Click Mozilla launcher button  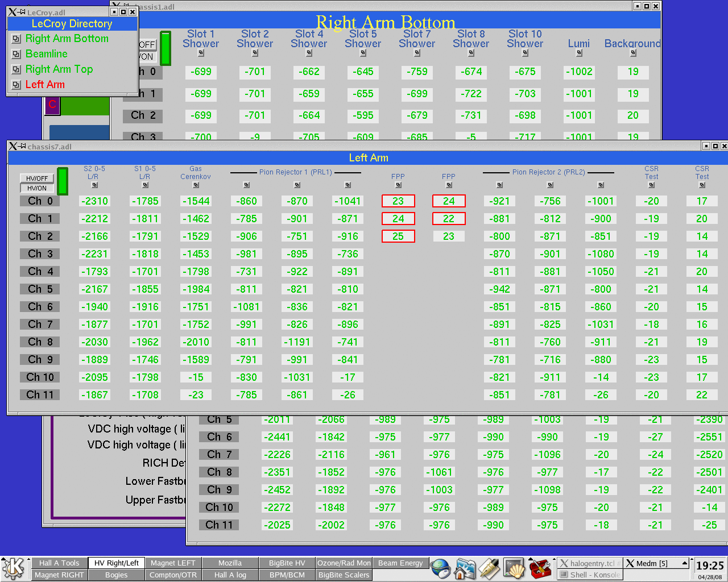click(x=230, y=563)
